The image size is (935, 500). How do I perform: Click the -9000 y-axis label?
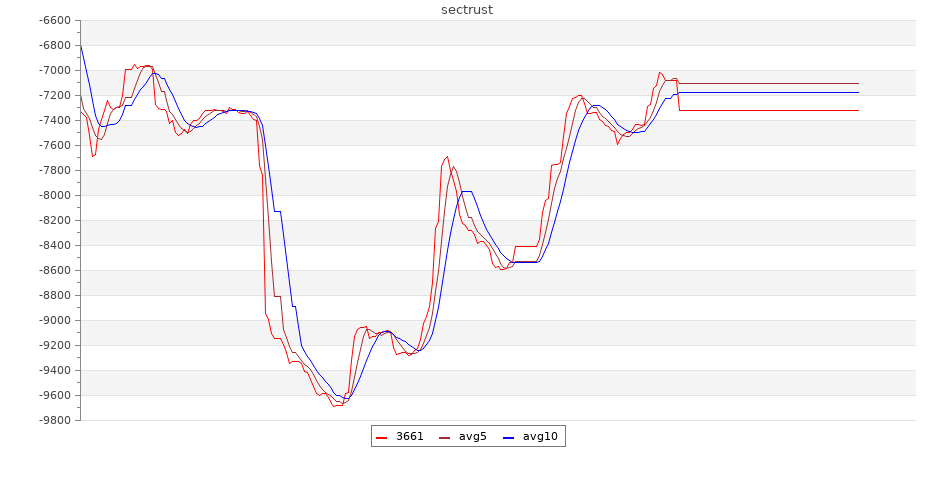[52, 320]
